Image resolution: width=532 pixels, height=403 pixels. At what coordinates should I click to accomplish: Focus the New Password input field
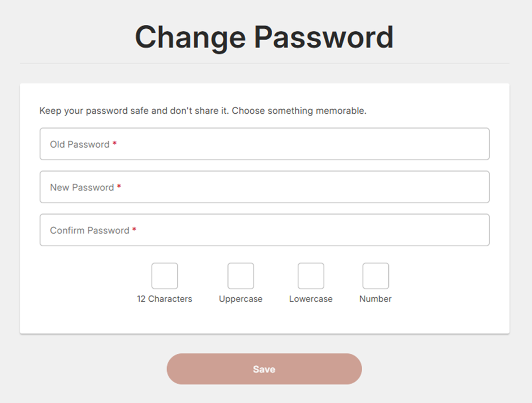(x=264, y=187)
